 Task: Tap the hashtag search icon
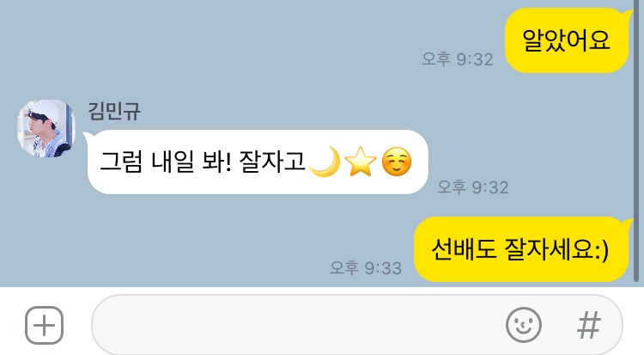[588, 325]
